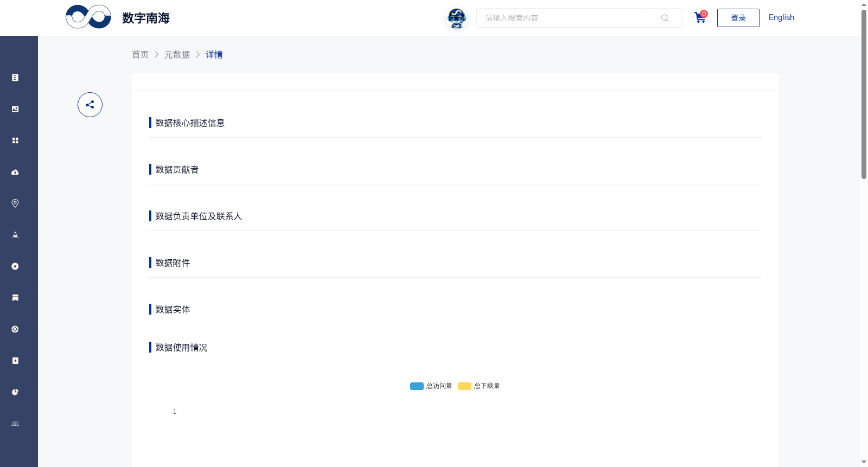Click the search magnifier button
868x467 pixels.
pos(665,18)
